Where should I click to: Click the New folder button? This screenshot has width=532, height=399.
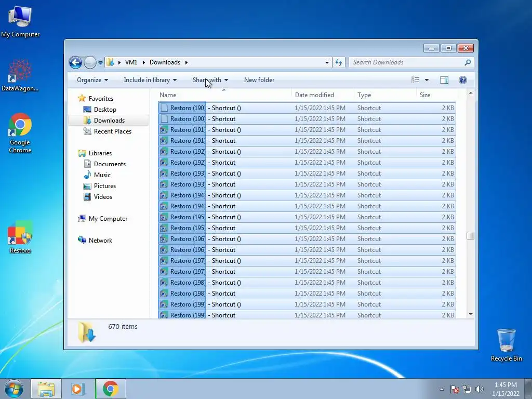point(259,80)
